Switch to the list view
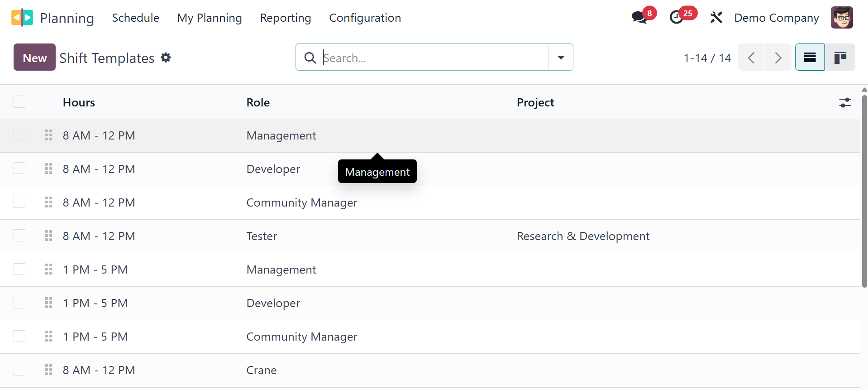The image size is (868, 390). [x=810, y=58]
